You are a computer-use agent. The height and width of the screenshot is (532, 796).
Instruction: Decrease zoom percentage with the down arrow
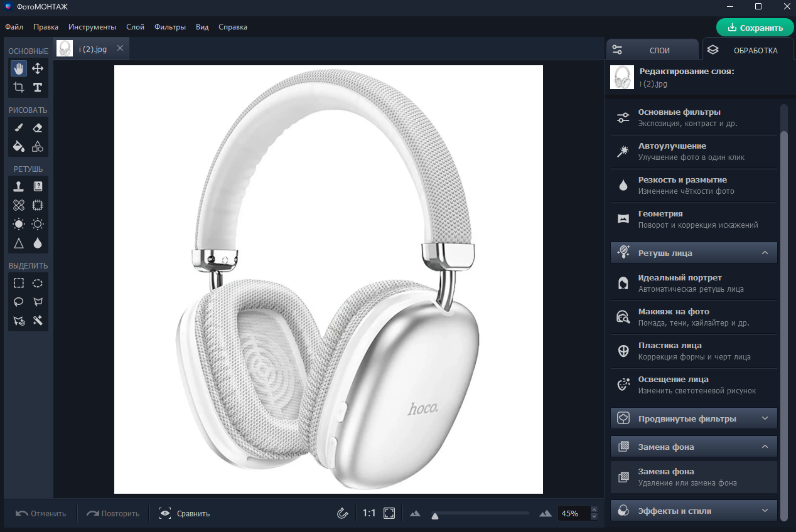point(594,517)
